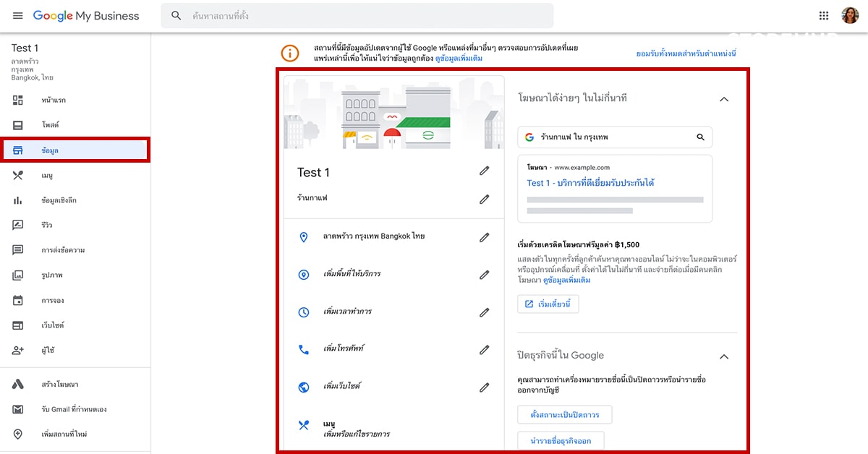Click the clock hours icon

click(x=304, y=312)
